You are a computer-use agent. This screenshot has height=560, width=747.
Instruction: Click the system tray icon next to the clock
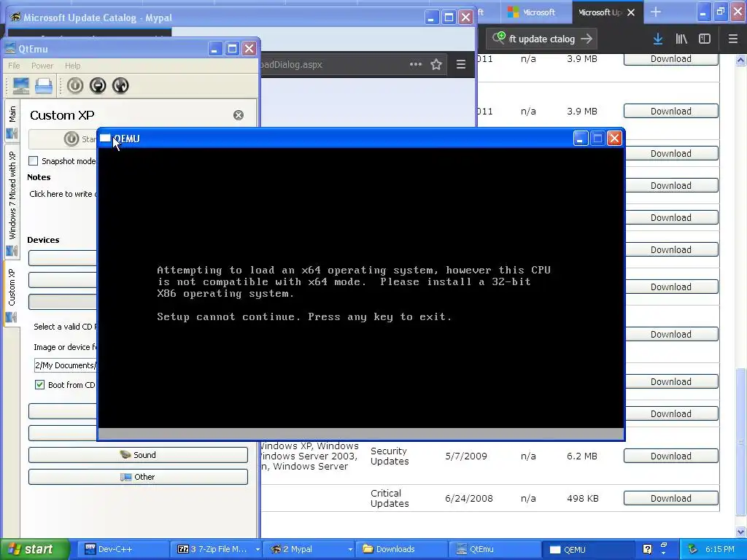click(x=693, y=549)
